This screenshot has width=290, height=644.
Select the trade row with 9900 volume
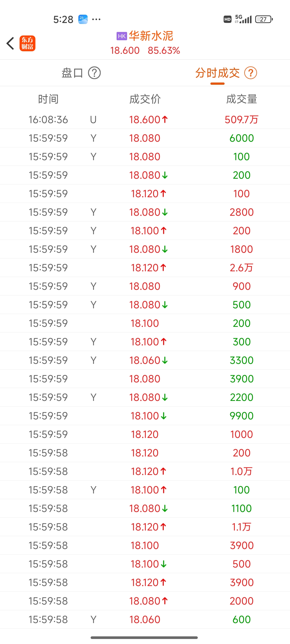pyautogui.click(x=145, y=416)
